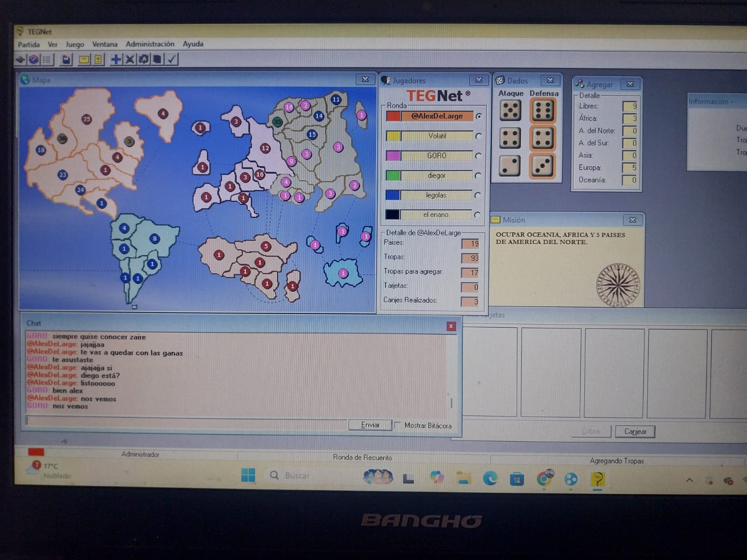Open the Windows system tray overflow chevron
The height and width of the screenshot is (560, 747).
[690, 480]
